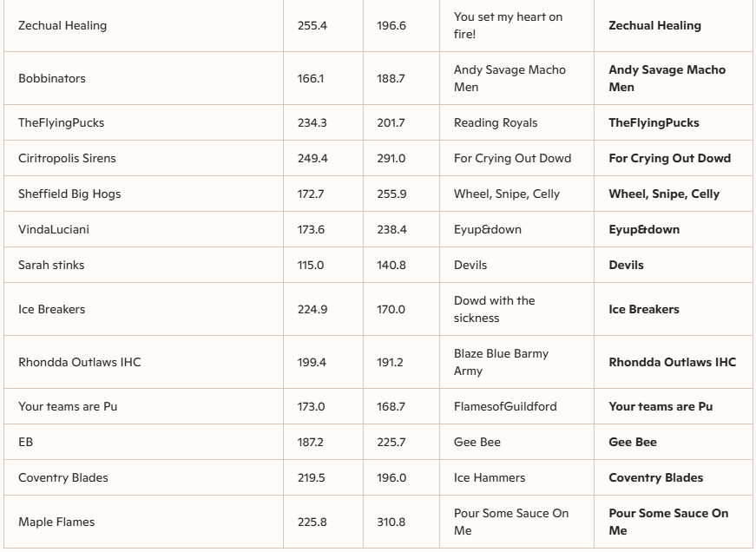Click the Bobbinators team name cell

[x=52, y=78]
